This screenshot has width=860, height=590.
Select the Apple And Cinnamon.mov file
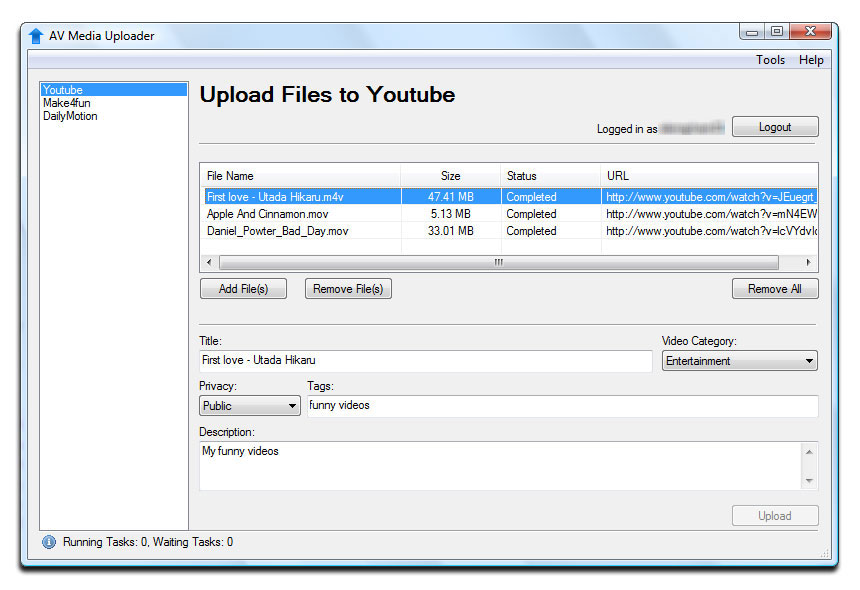pyautogui.click(x=268, y=214)
